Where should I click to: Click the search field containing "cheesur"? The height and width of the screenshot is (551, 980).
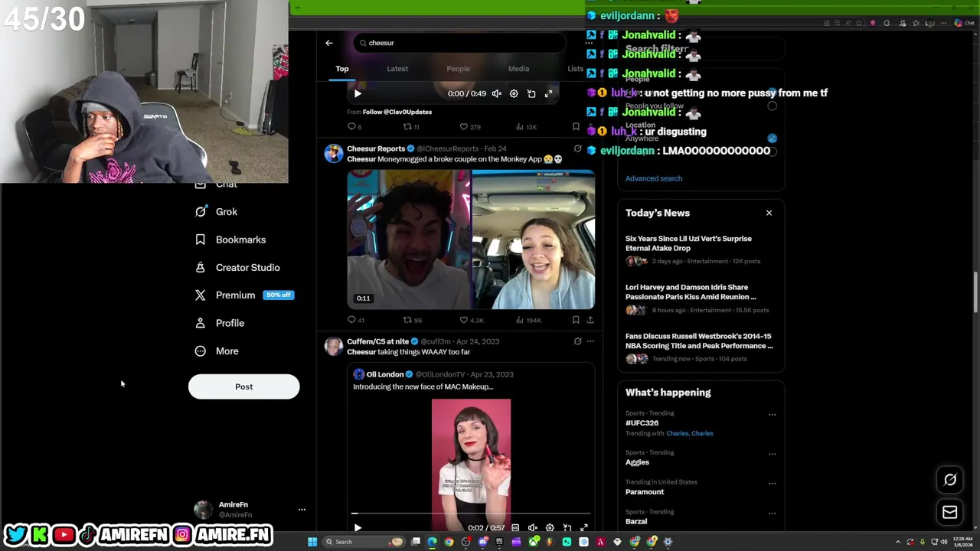(459, 43)
